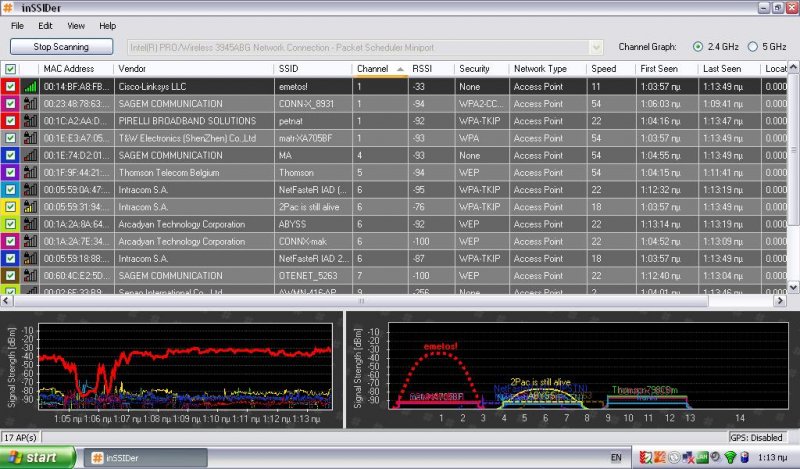
Task: Click the green LAN tray icon
Action: [x=703, y=457]
